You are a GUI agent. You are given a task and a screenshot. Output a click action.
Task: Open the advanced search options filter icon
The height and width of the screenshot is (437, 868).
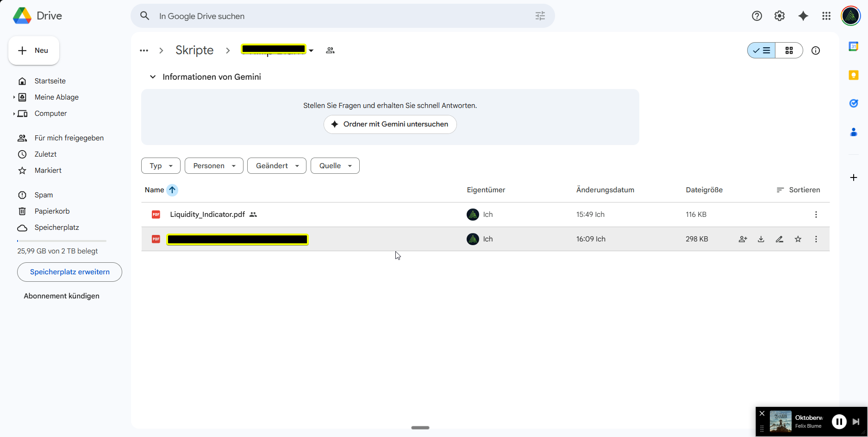(x=539, y=16)
